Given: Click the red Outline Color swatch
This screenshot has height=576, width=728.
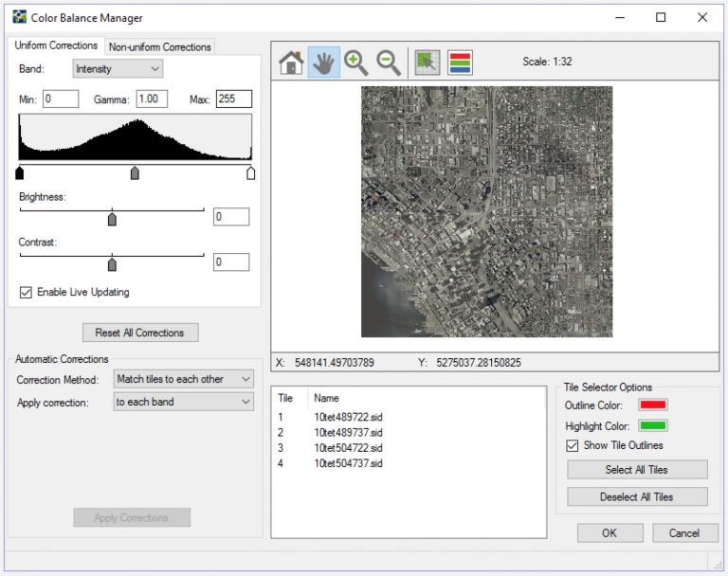Looking at the screenshot, I should [653, 405].
